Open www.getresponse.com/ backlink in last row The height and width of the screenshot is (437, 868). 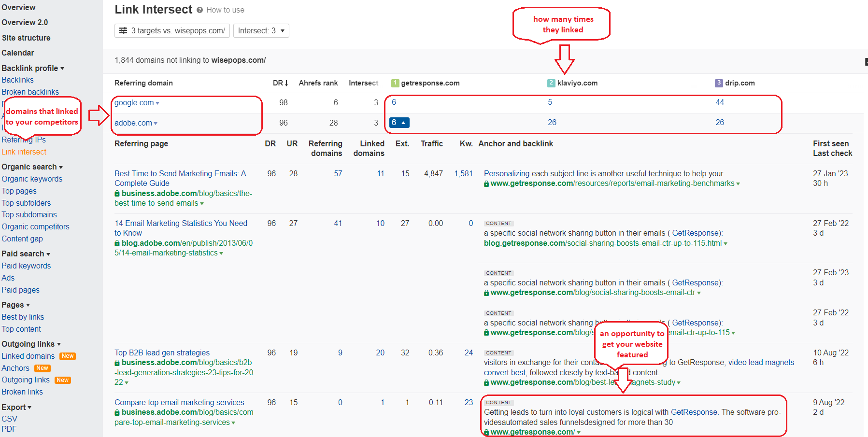[532, 432]
